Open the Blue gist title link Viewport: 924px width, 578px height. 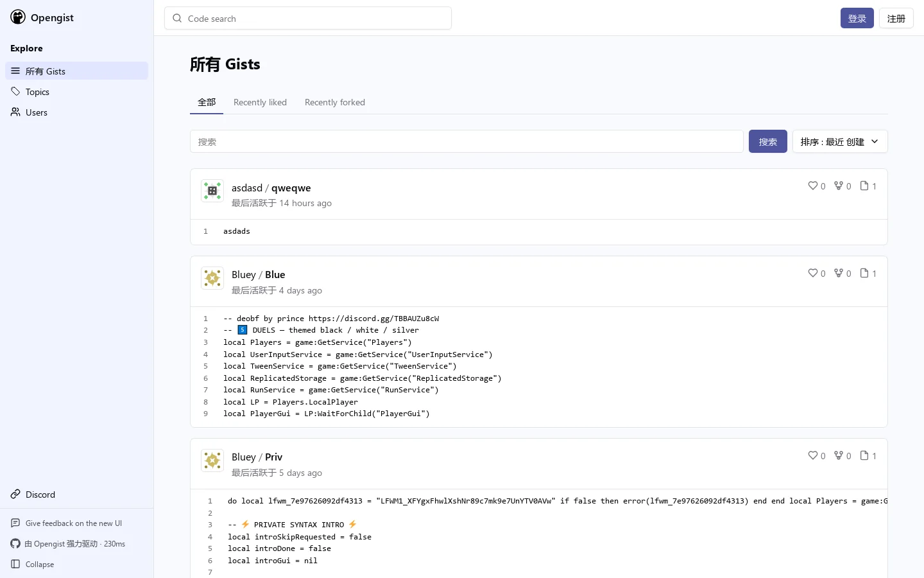(275, 275)
